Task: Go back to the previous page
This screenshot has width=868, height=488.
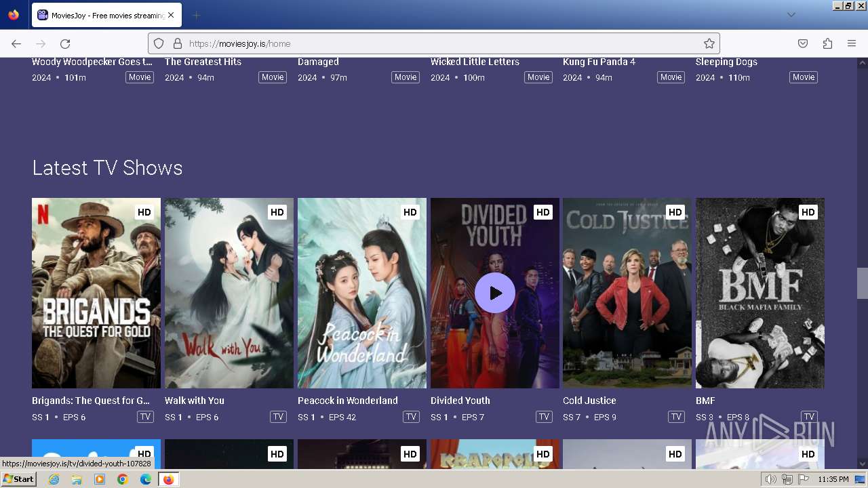Action: click(16, 43)
